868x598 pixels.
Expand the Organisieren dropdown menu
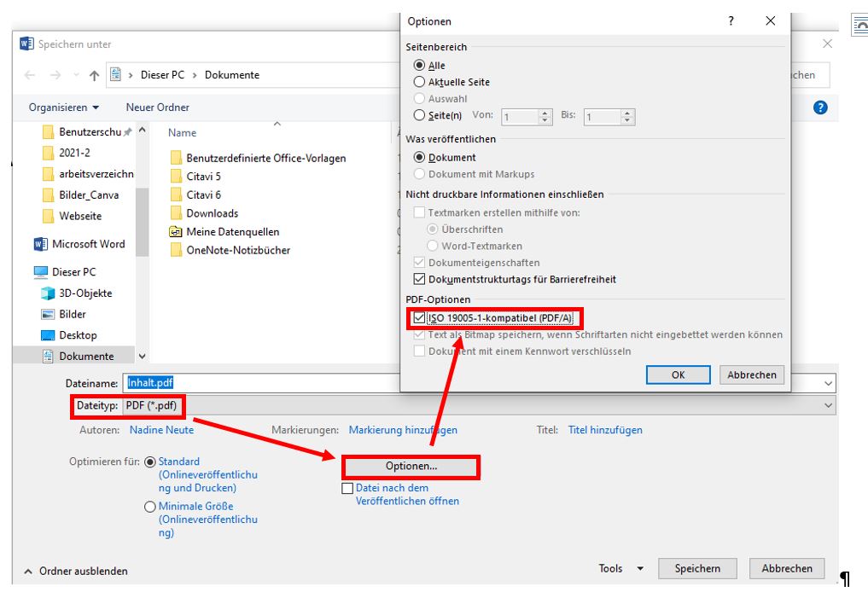click(x=64, y=107)
